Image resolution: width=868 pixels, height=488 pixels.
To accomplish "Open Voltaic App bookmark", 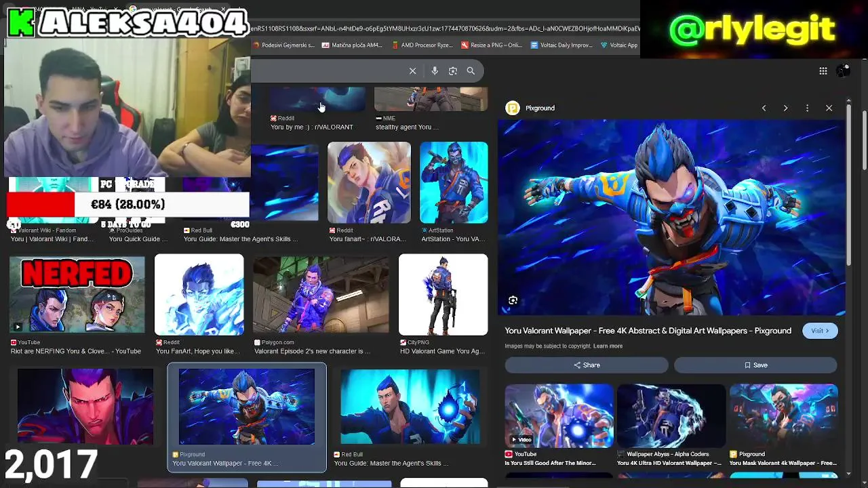I will pyautogui.click(x=619, y=45).
